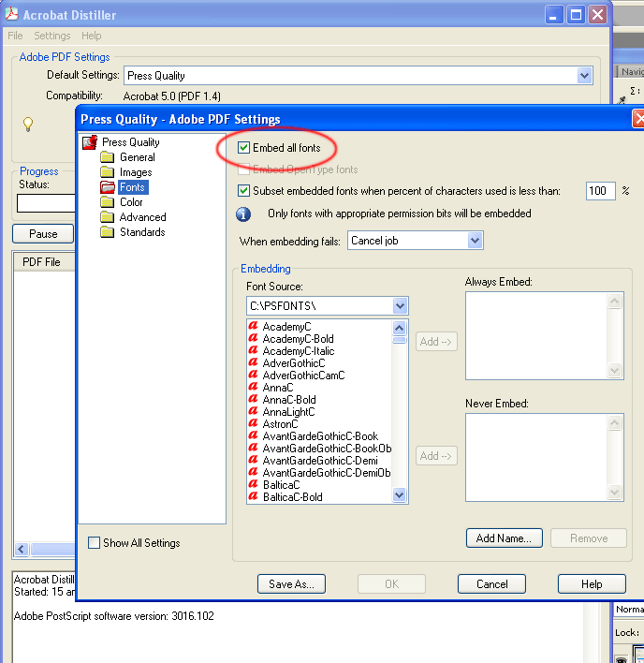Click the Standards folder icon

[x=108, y=232]
